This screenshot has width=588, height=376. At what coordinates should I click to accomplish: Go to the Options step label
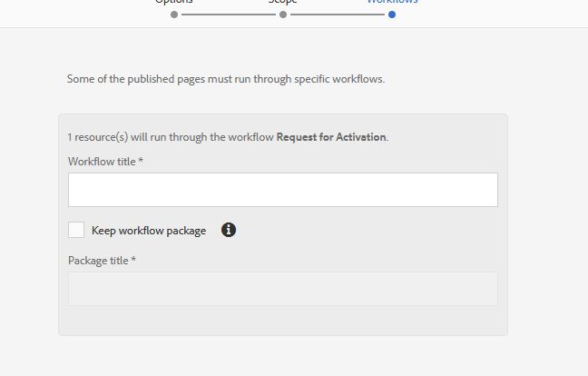174,2
